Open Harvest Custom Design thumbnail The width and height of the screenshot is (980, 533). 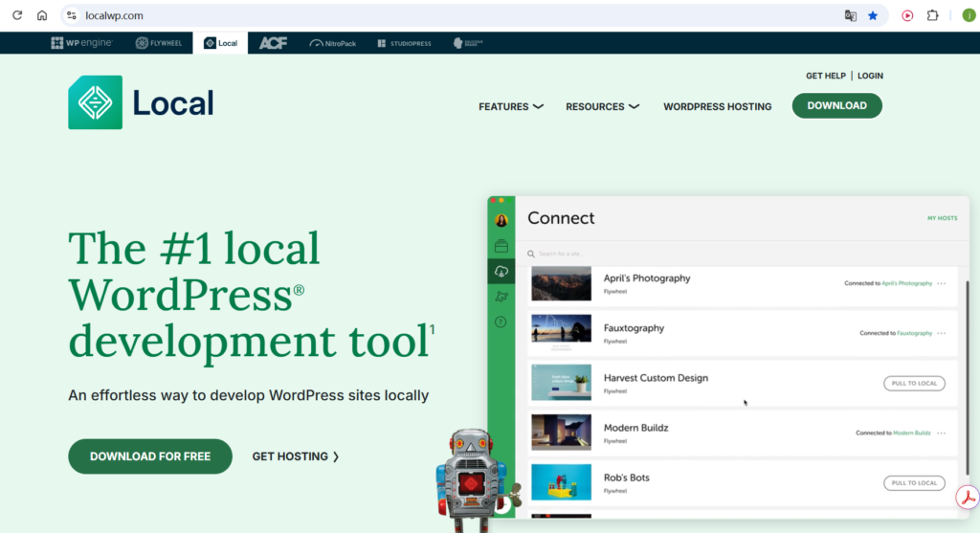pos(561,382)
